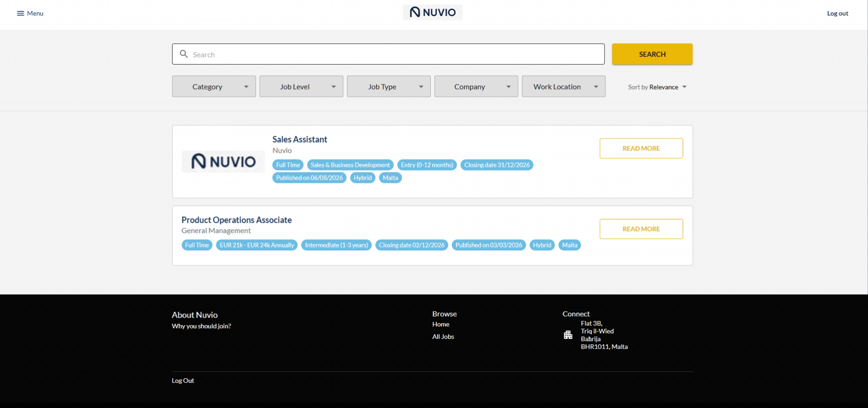Go to Home in the footer Browse list

(x=441, y=324)
